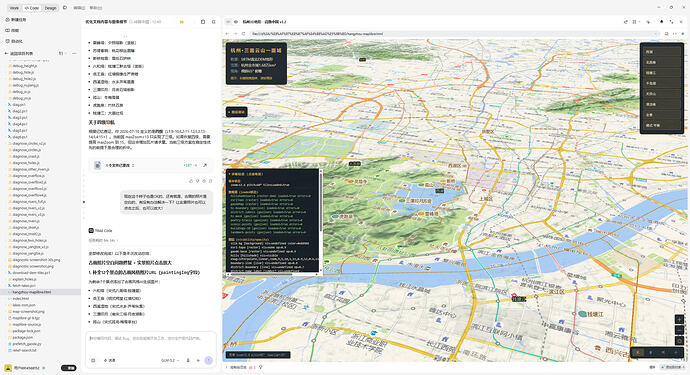Click the skills button below the chat input
Screen dimensions: 690x375
(x=110, y=360)
